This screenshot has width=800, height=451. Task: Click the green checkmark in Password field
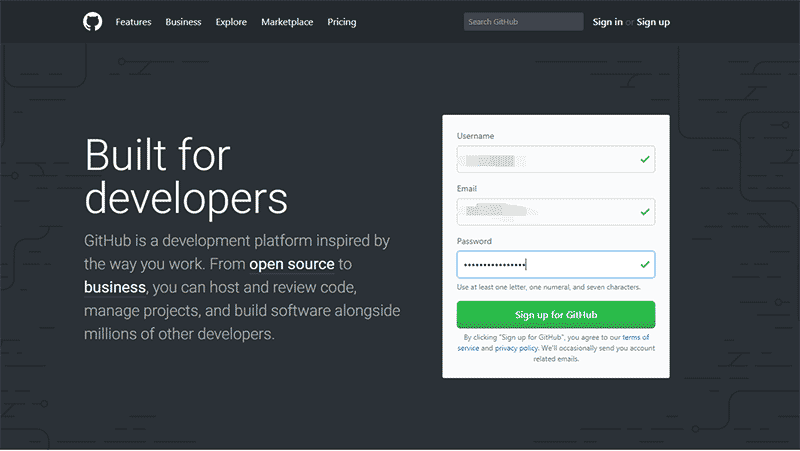tap(645, 265)
